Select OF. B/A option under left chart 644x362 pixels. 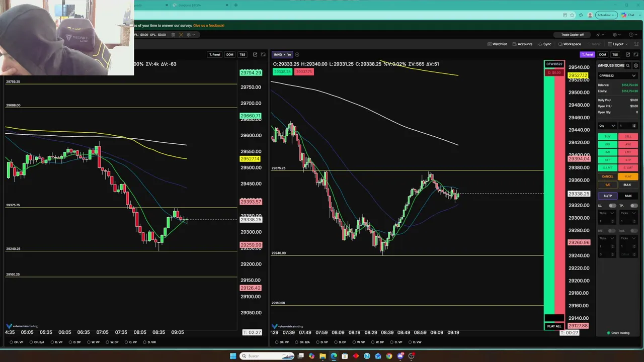(x=37, y=342)
